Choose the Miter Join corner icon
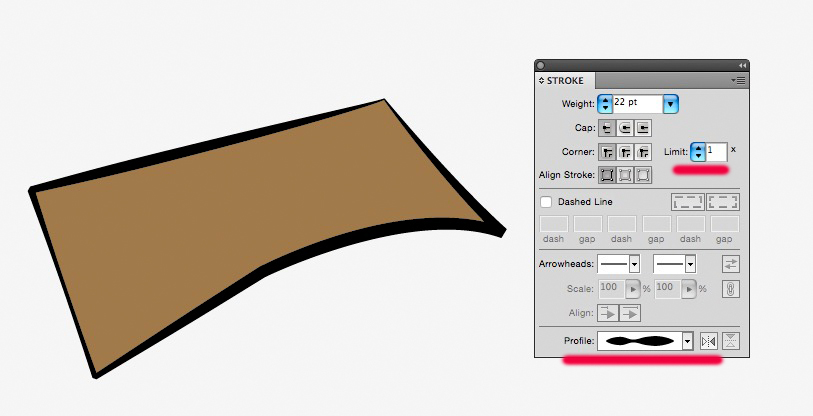813x416 pixels. (x=607, y=152)
